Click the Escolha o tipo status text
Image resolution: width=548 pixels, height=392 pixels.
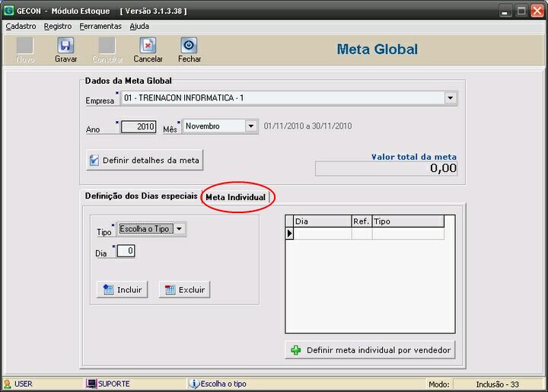pyautogui.click(x=223, y=384)
